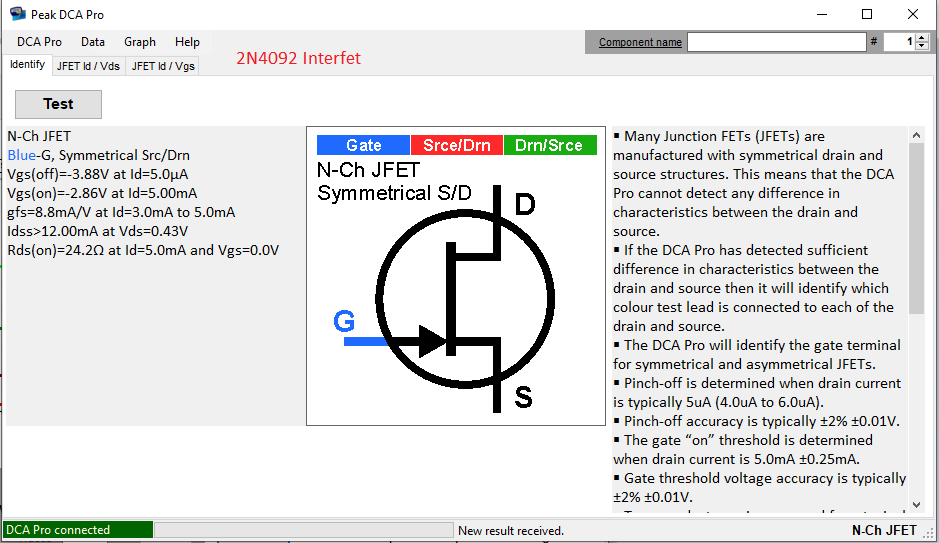Increase the component number with up arrow
939x543 pixels.
coord(922,38)
